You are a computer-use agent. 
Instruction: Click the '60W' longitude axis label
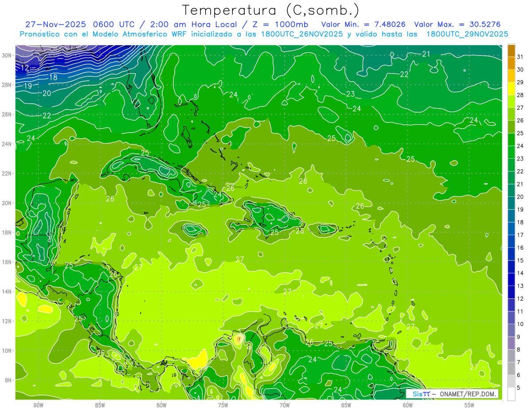pyautogui.click(x=408, y=406)
